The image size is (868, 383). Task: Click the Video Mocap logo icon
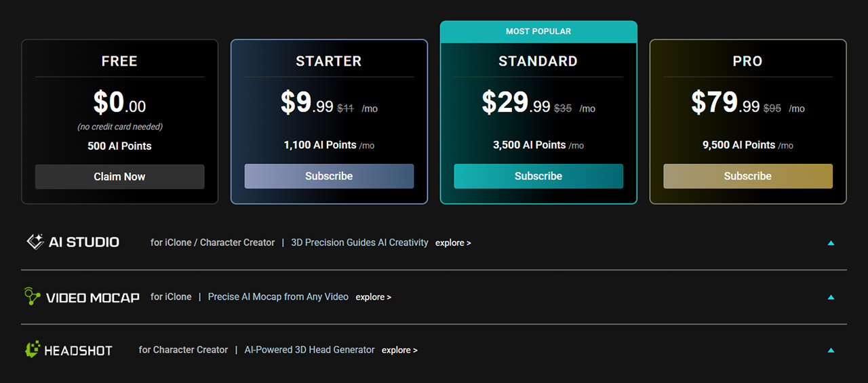point(32,297)
